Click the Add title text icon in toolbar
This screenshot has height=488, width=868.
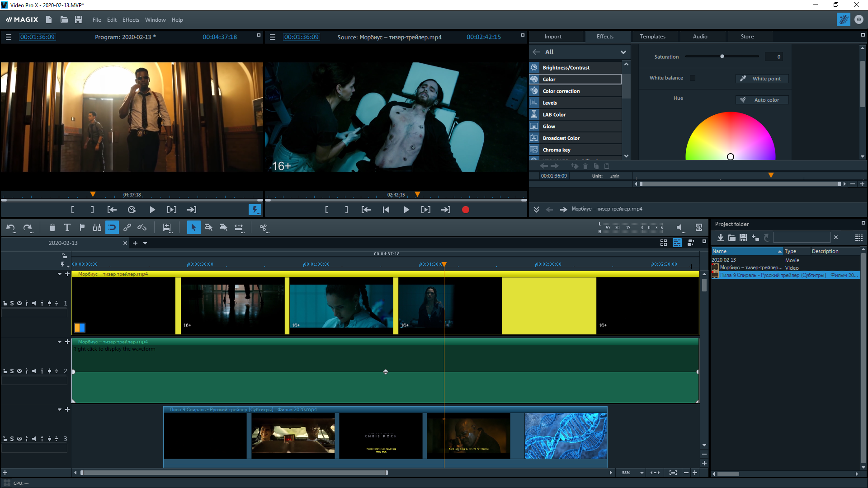pos(67,227)
